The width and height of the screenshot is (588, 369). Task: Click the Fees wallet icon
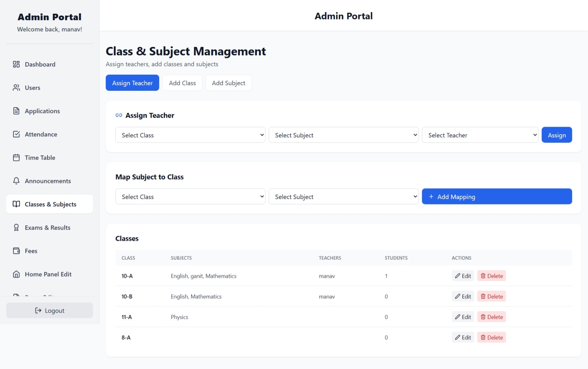pos(16,250)
